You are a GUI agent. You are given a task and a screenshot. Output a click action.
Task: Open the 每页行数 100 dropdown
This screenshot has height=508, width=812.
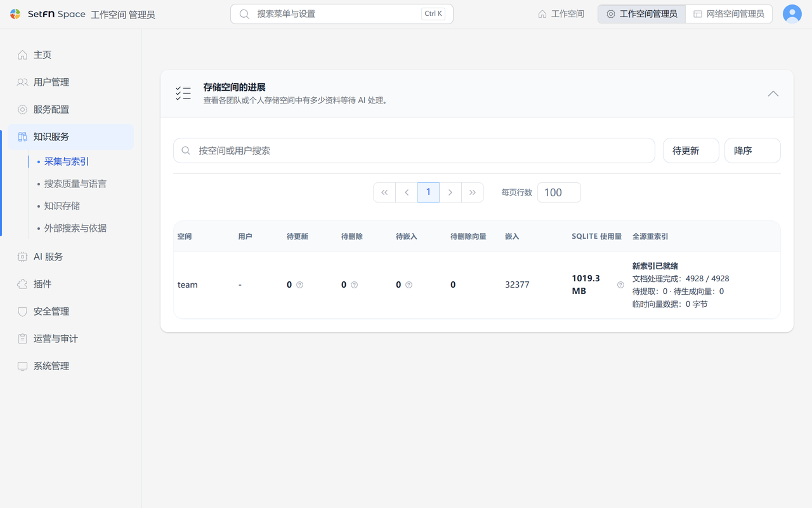pos(559,192)
